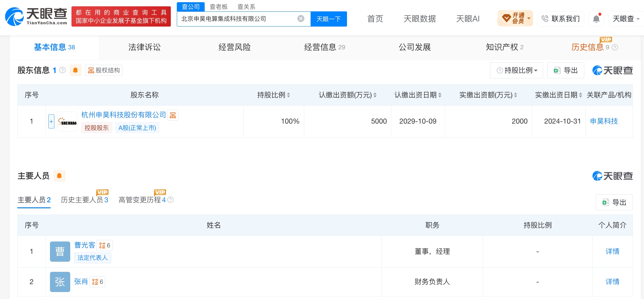Click the TianYanCha logo in the header
Viewport: 644px width, 299px height.
tap(36, 16)
